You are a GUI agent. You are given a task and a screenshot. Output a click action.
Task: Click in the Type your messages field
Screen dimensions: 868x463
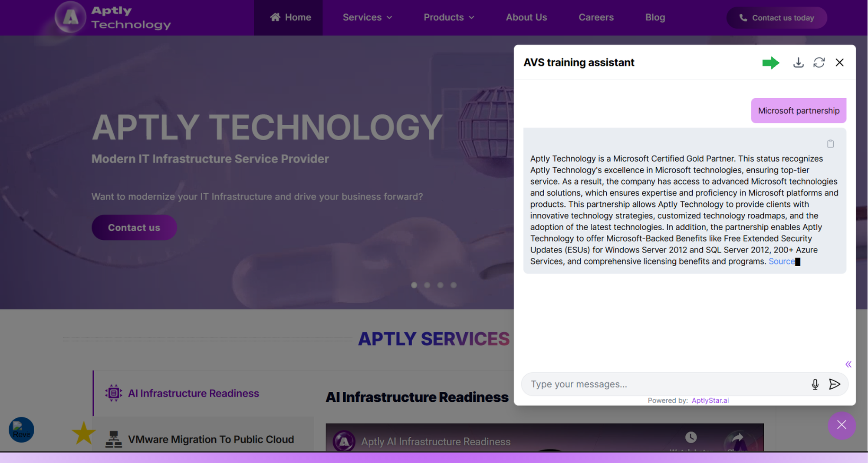pyautogui.click(x=629, y=384)
